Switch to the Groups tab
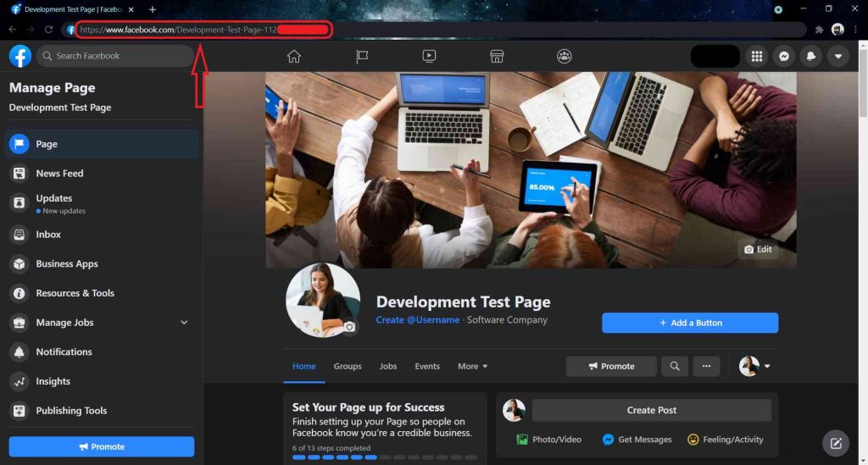The width and height of the screenshot is (868, 465). (348, 366)
